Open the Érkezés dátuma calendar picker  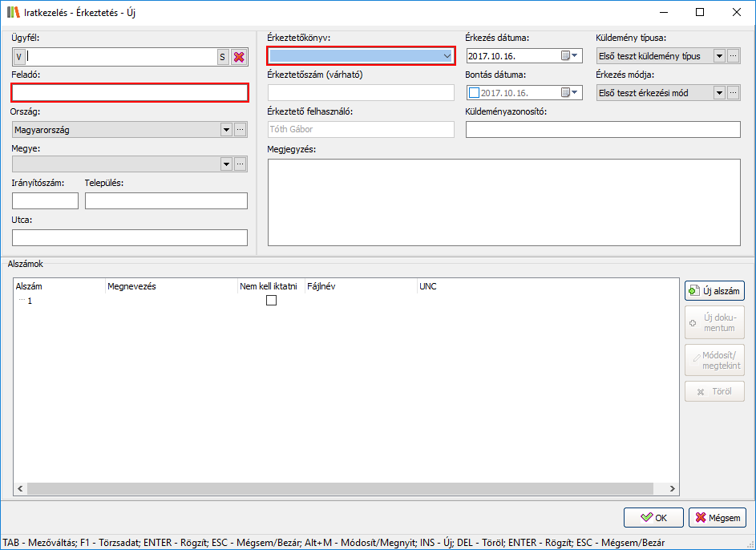click(570, 56)
